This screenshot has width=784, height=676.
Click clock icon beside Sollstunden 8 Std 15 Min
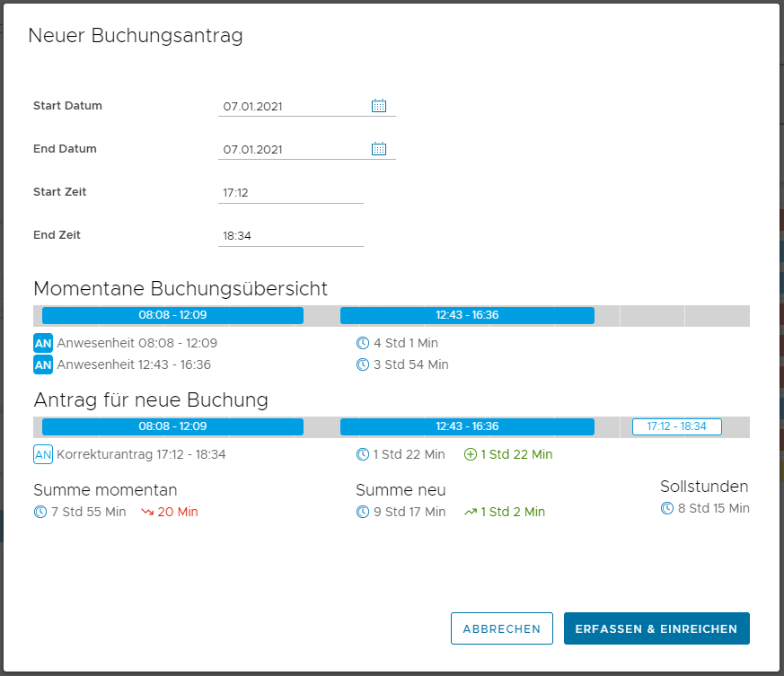667,508
